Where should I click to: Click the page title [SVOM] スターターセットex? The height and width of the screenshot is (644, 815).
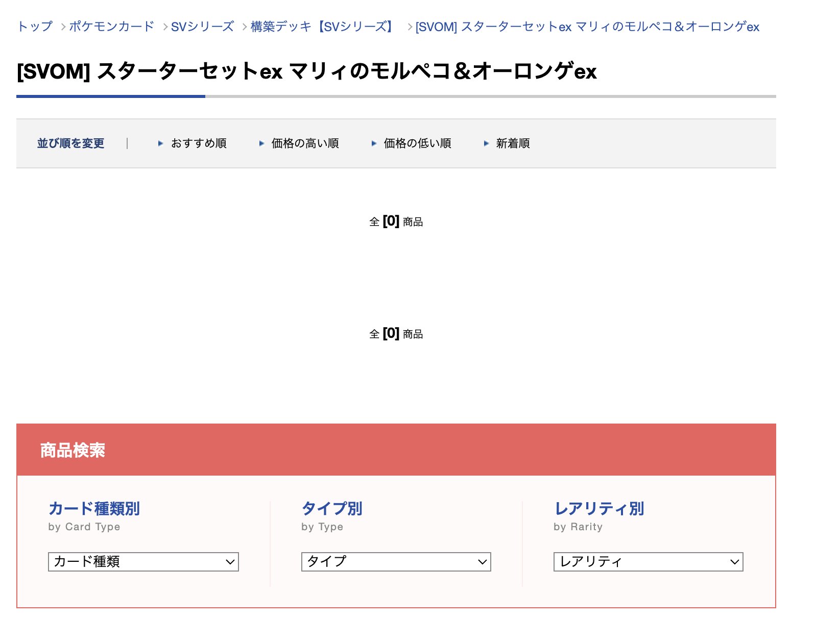(307, 71)
